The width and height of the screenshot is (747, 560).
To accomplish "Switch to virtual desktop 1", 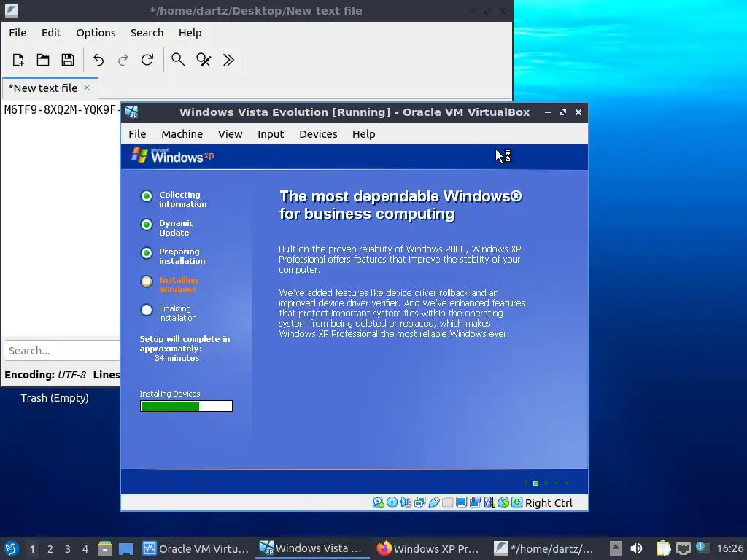I will tap(32, 549).
